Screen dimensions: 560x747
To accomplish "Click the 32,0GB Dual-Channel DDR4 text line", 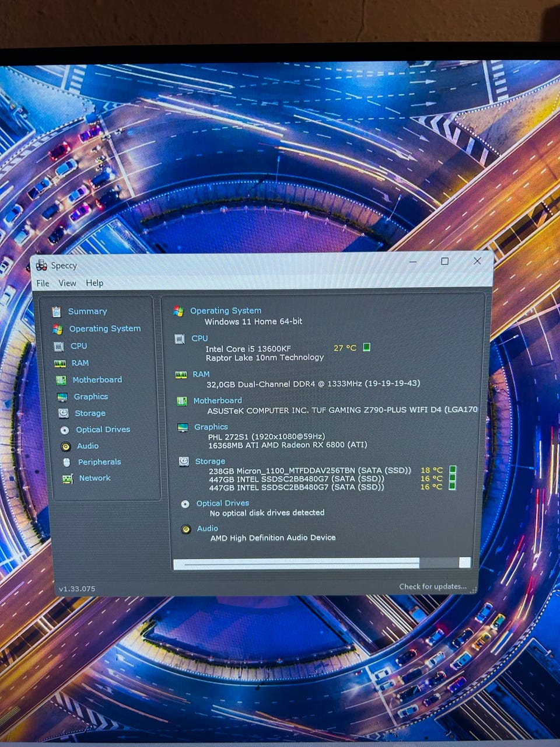I will click(x=313, y=384).
